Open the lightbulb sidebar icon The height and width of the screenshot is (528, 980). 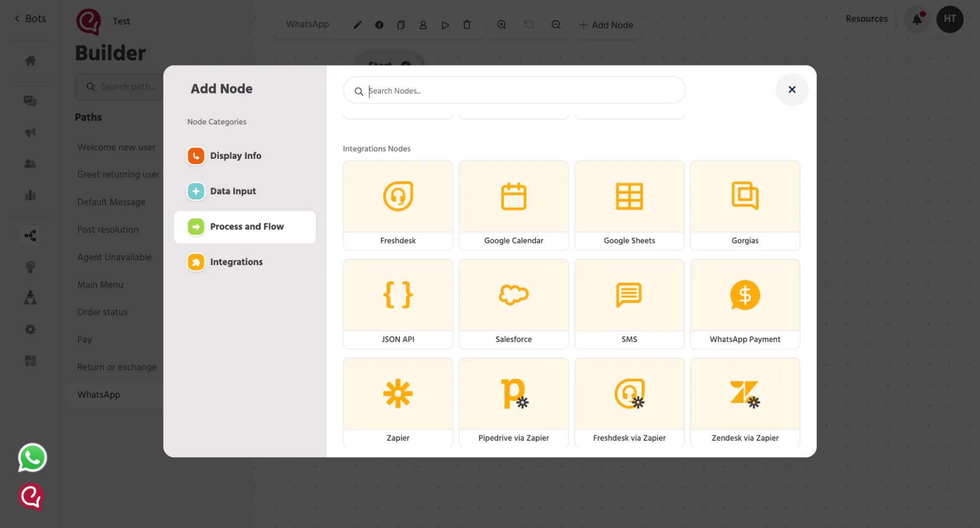pos(30,267)
